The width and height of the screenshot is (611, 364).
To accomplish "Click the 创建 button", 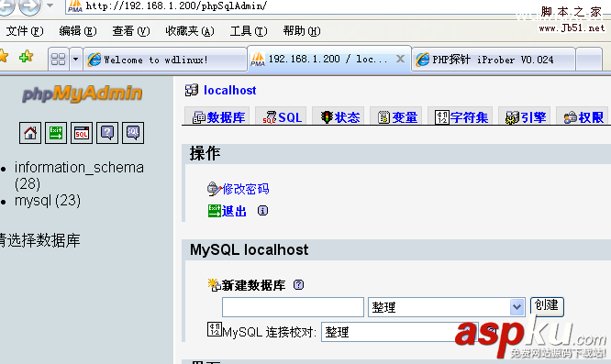I will pyautogui.click(x=547, y=306).
